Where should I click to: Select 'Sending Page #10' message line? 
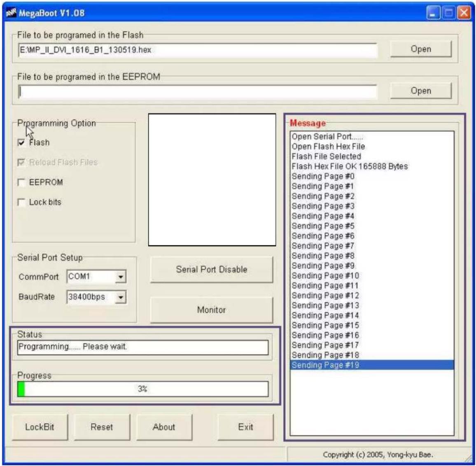point(371,276)
